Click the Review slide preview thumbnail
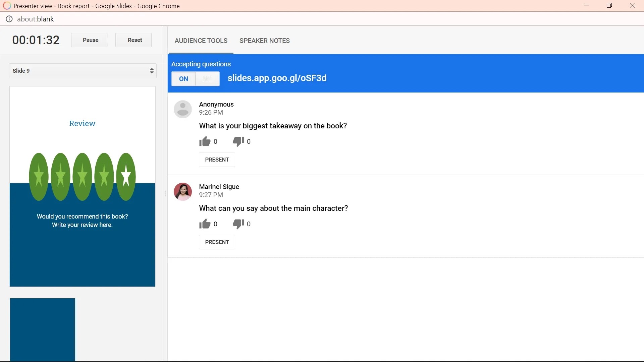This screenshot has width=644, height=362. (82, 186)
